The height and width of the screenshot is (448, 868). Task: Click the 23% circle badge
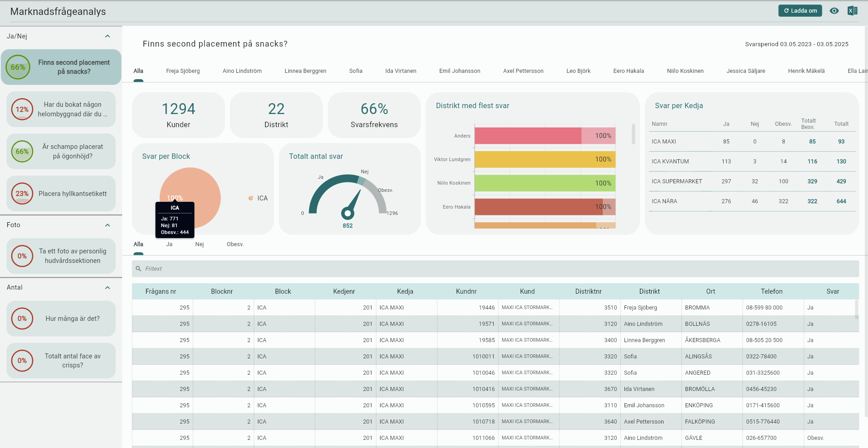tap(22, 194)
